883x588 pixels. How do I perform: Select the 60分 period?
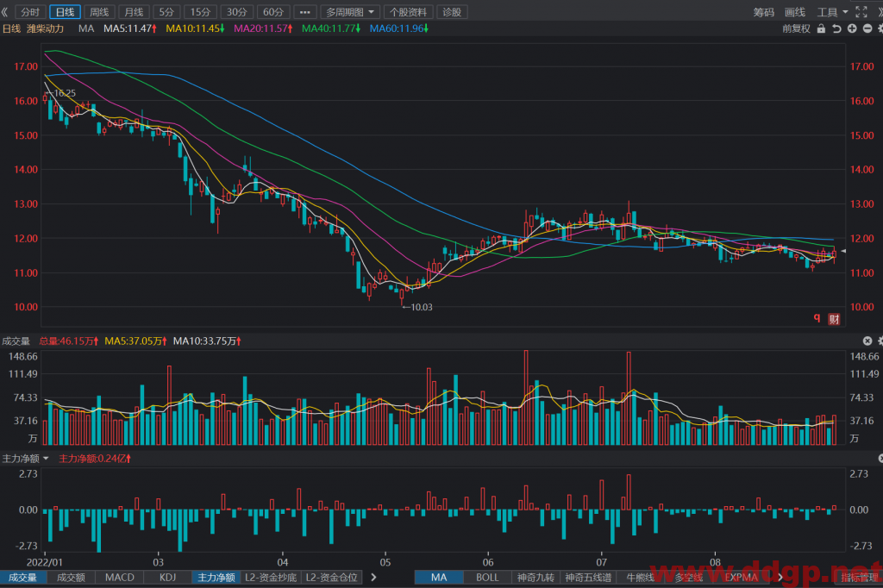point(273,12)
